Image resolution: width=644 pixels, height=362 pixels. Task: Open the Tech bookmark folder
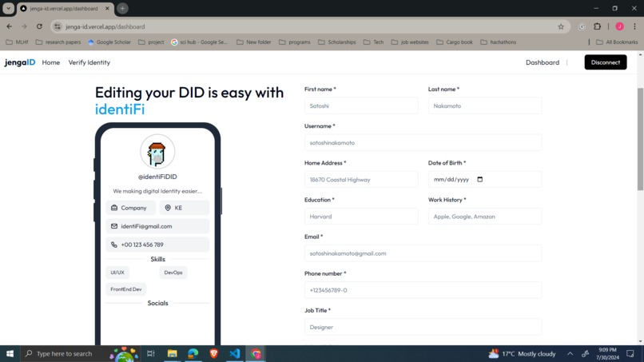373,42
